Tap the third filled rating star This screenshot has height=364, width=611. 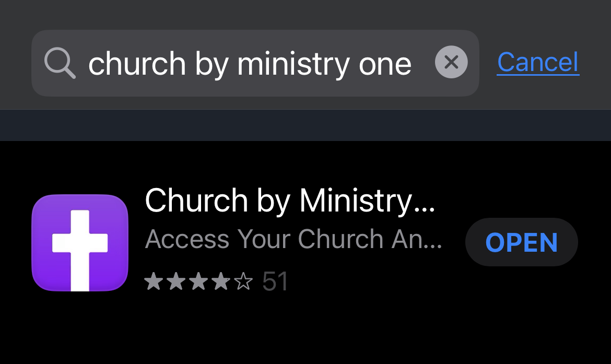point(198,282)
